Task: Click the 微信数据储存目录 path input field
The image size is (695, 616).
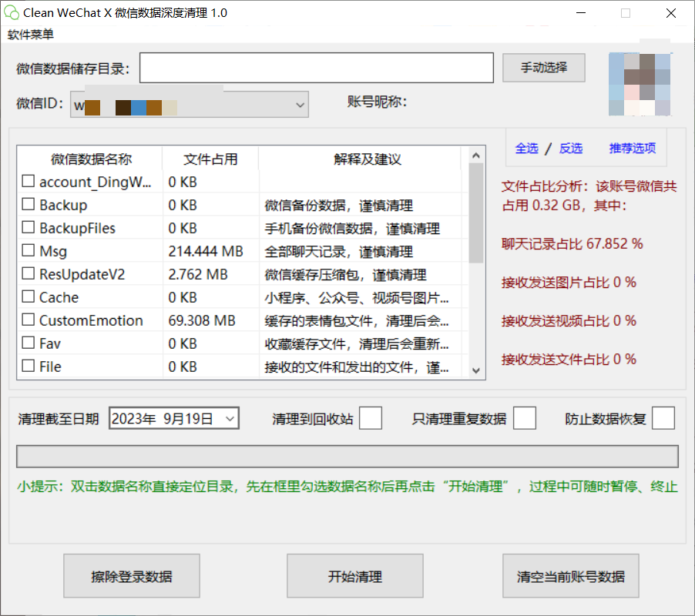Action: (317, 68)
